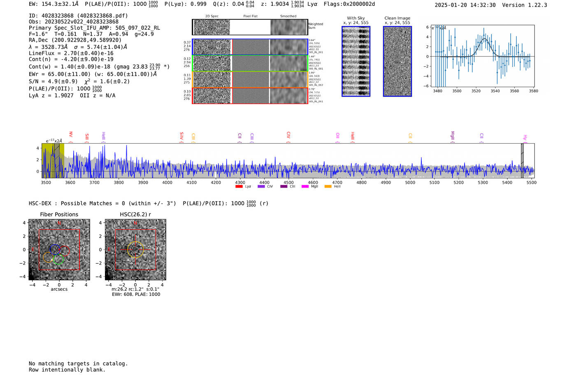Image resolution: width=576 pixels, height=392 pixels.
Task: Click the Primary Spec_Slot_IFU_AMP text line
Action: click(x=94, y=28)
